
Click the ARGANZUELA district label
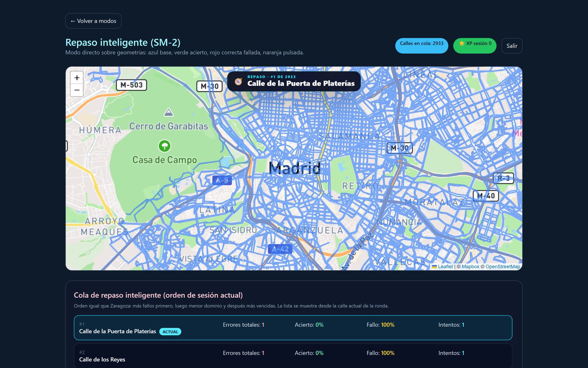[x=309, y=230]
